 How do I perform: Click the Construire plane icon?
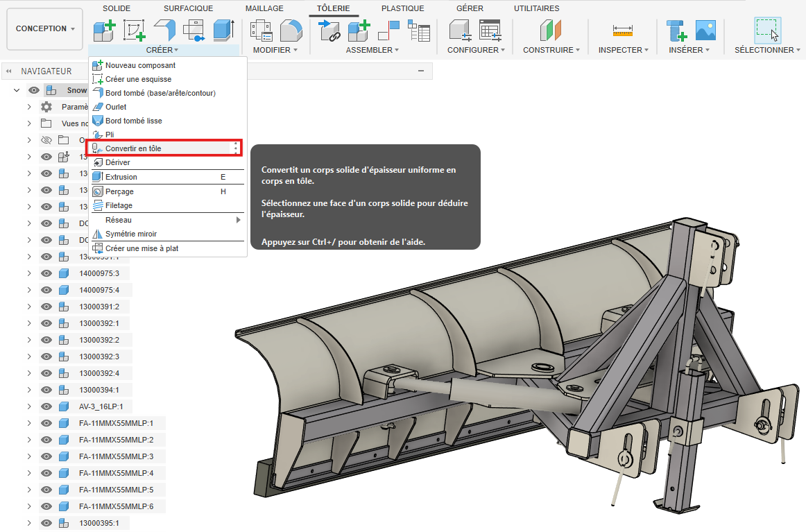(x=551, y=31)
